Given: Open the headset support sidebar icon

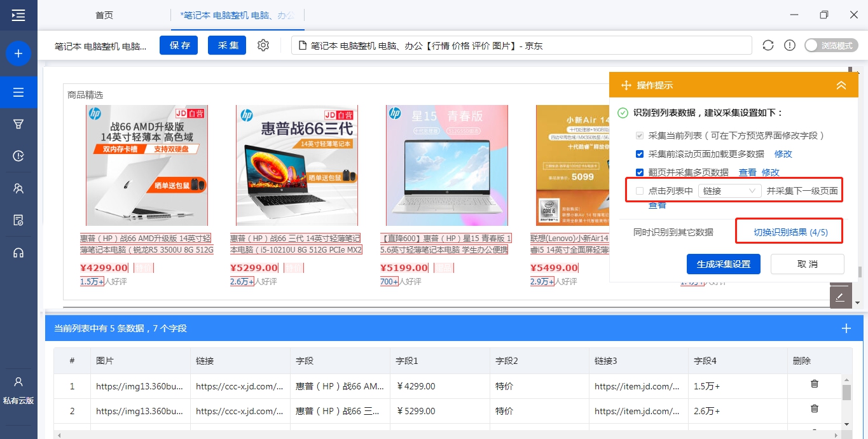Looking at the screenshot, I should [x=18, y=253].
